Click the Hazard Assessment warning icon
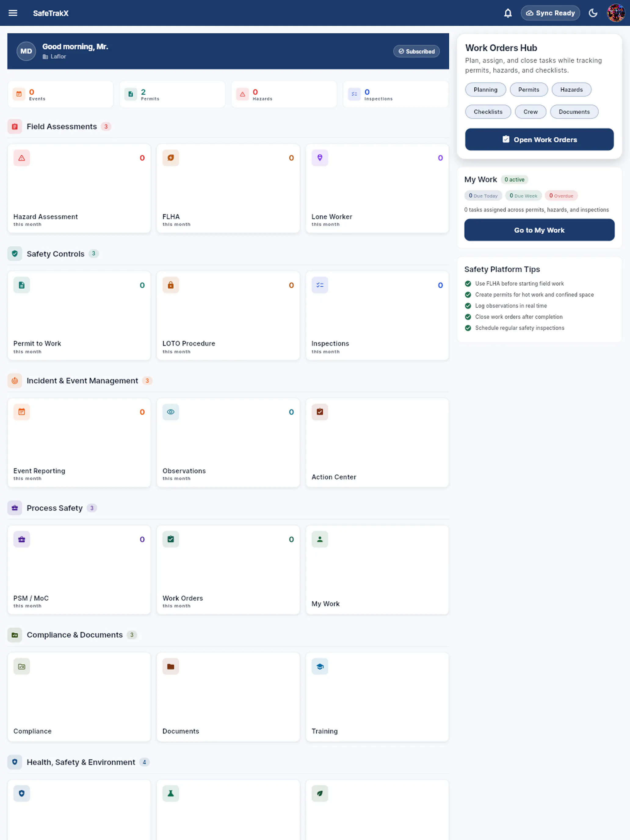Viewport: 630px width, 840px height. coord(22,158)
